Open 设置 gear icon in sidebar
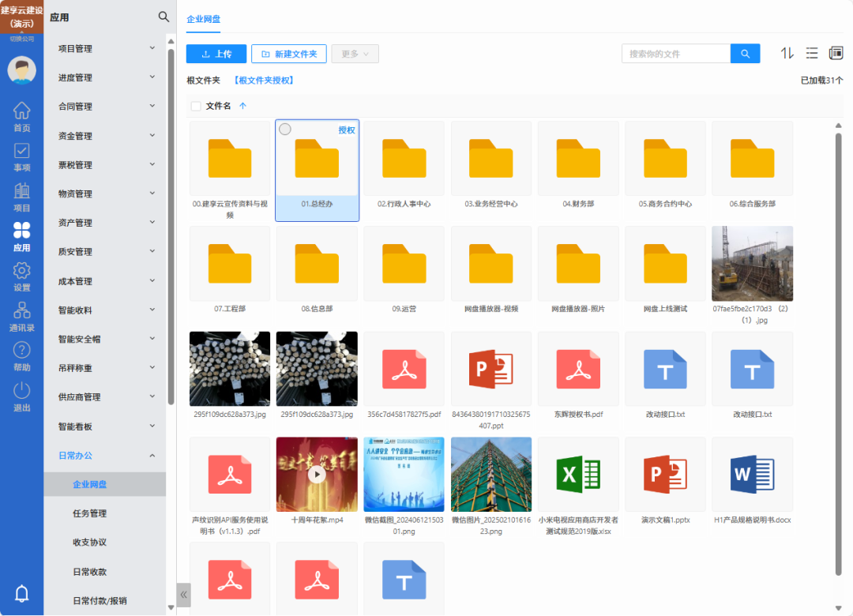Image resolution: width=853 pixels, height=616 pixels. [x=22, y=276]
